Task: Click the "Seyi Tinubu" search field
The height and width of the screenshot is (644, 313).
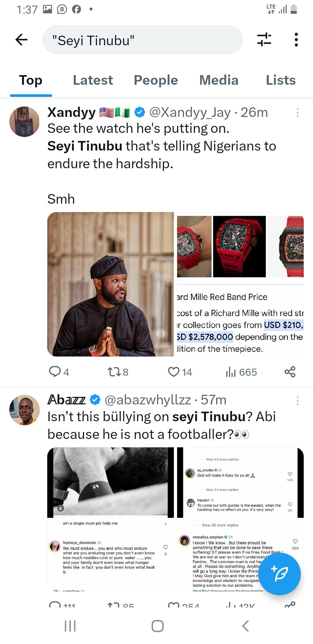Action: (142, 40)
